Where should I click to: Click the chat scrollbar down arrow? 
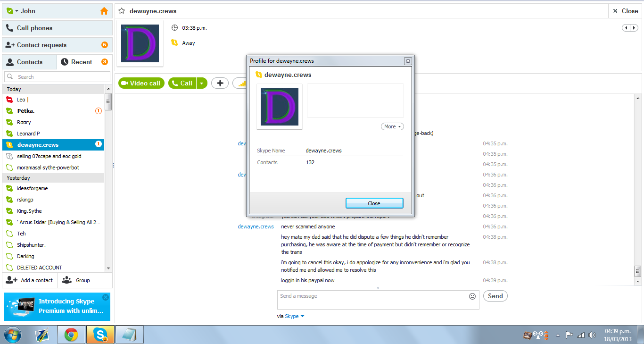click(638, 281)
